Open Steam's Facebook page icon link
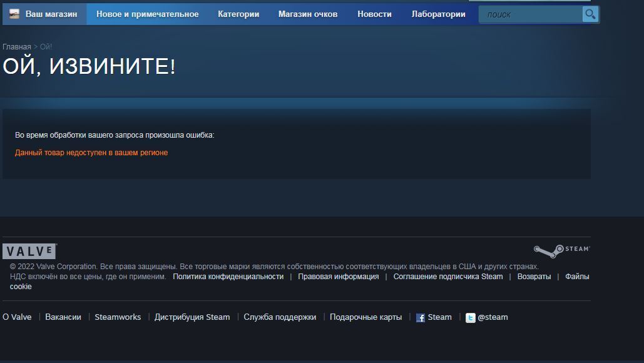 click(x=421, y=318)
